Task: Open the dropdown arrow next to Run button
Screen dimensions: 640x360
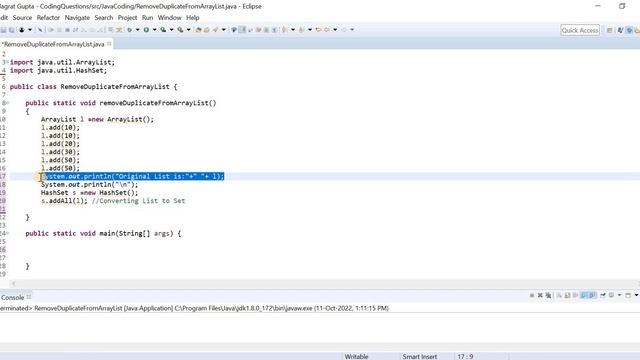Action: click(x=154, y=30)
